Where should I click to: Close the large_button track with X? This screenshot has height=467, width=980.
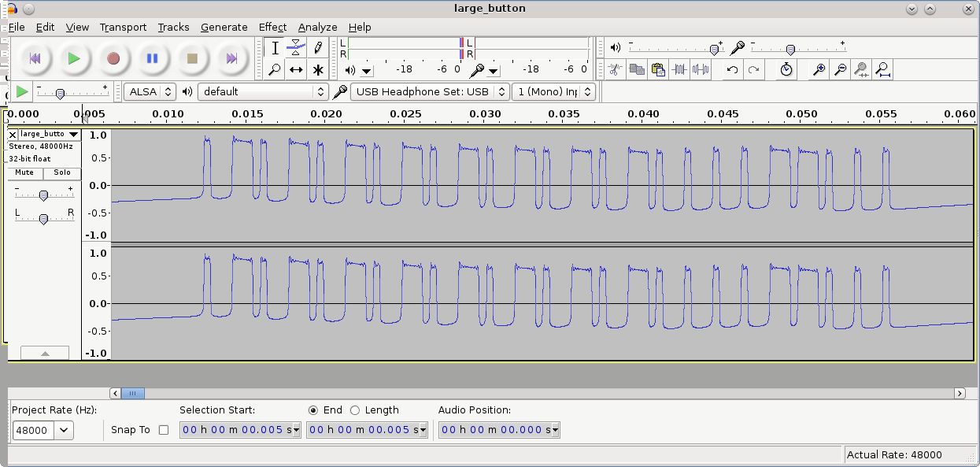(x=13, y=135)
